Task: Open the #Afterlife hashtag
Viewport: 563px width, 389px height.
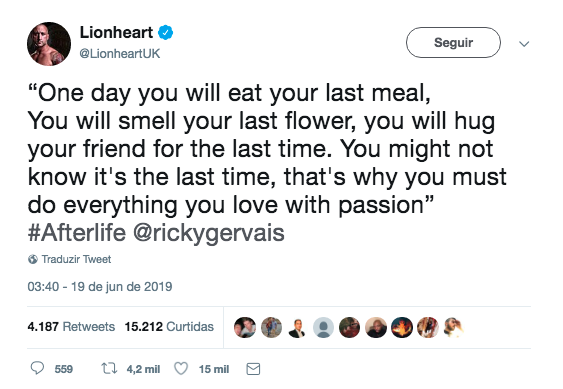Action: tap(77, 233)
